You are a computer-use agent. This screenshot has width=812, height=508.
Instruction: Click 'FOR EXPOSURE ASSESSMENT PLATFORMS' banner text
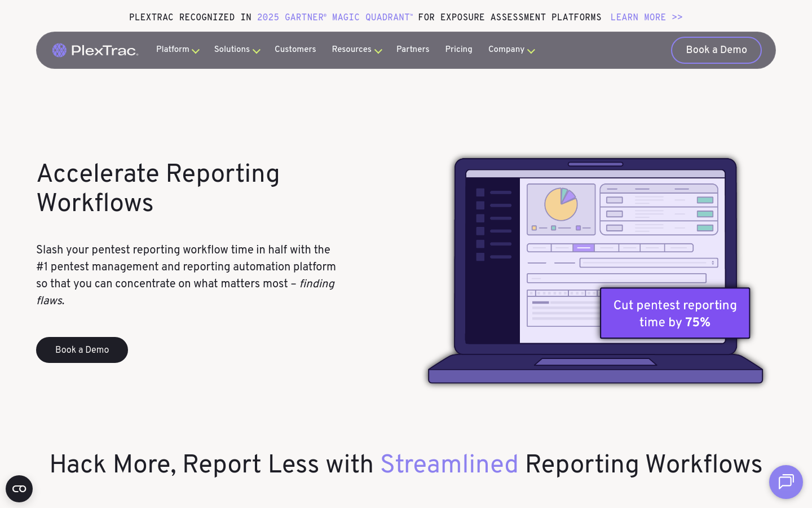[x=510, y=17]
